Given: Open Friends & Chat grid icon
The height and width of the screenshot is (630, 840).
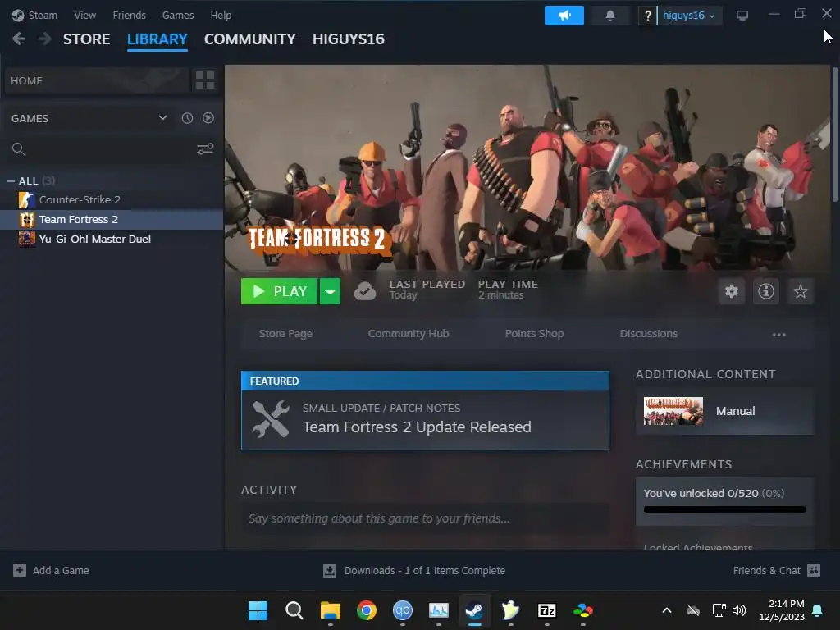Looking at the screenshot, I should [814, 570].
